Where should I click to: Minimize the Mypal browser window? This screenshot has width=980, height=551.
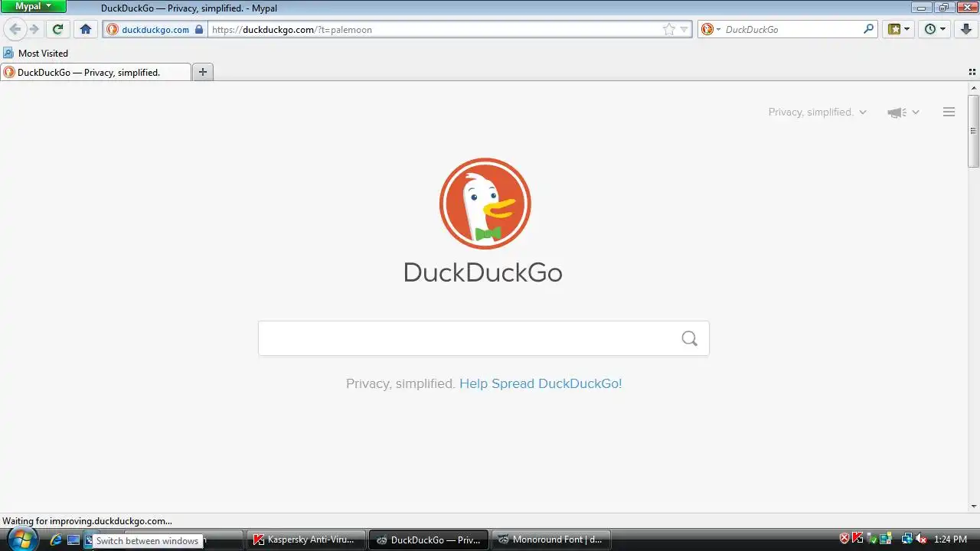(920, 7)
